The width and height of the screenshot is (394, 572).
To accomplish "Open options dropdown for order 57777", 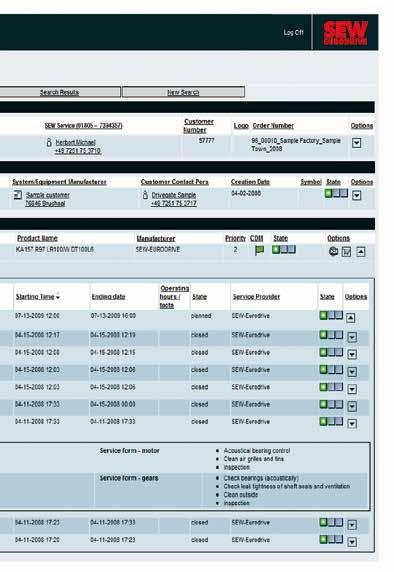I will coord(356,143).
